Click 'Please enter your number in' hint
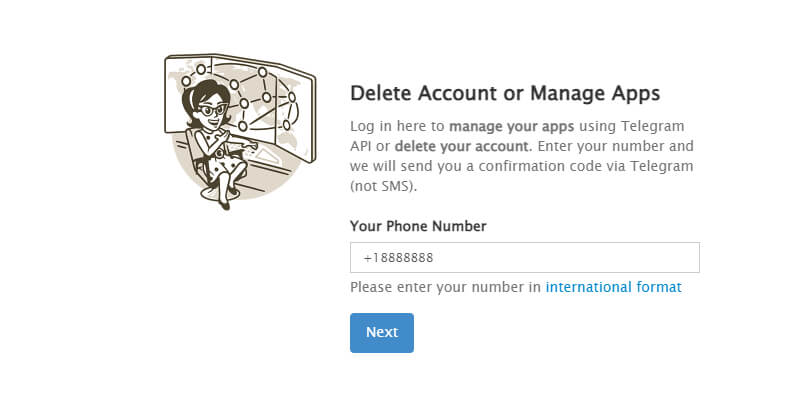The height and width of the screenshot is (408, 801). tap(446, 287)
